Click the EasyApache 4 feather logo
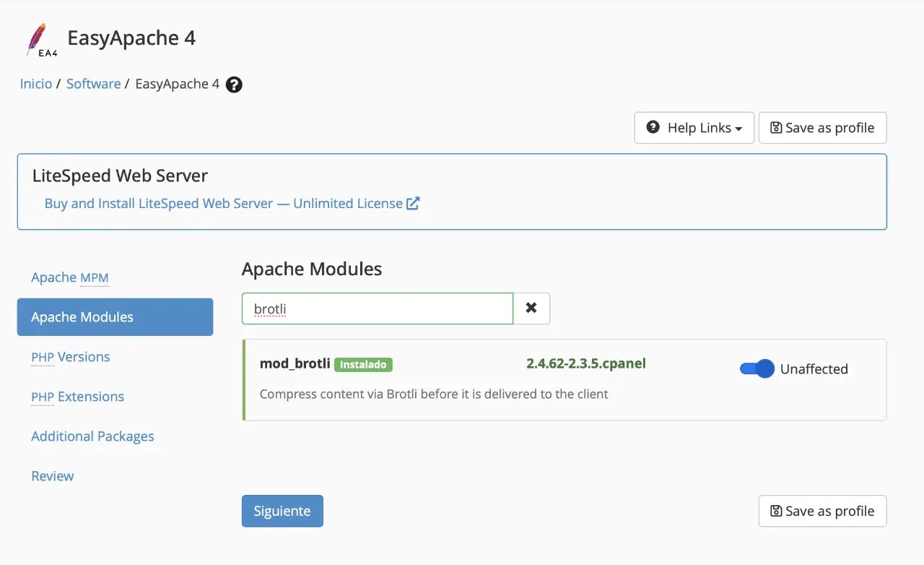The height and width of the screenshot is (565, 924). [x=40, y=39]
